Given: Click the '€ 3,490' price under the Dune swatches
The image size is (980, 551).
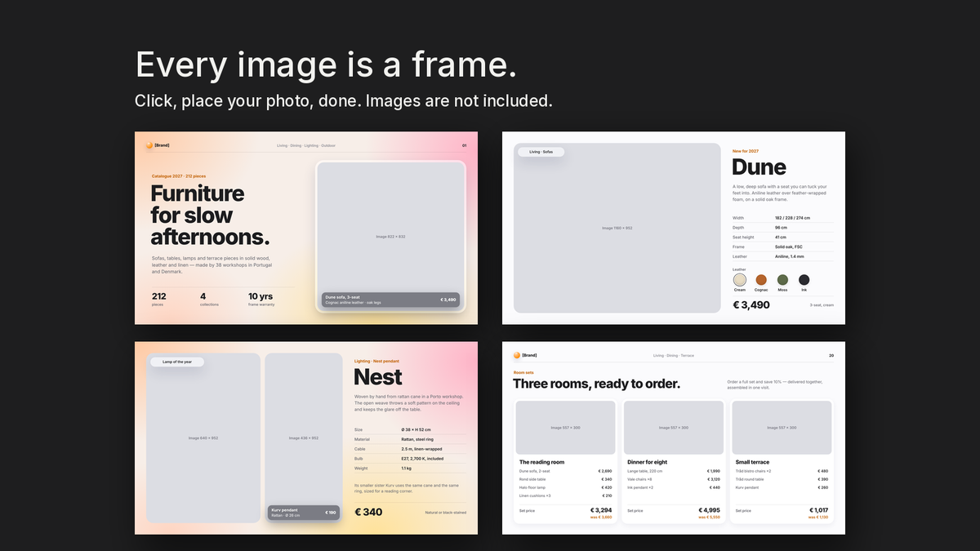Looking at the screenshot, I should coord(751,305).
